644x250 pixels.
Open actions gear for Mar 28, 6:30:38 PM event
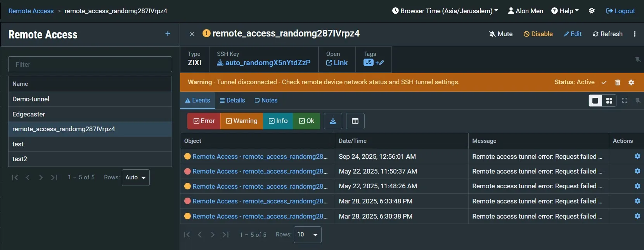tap(637, 216)
